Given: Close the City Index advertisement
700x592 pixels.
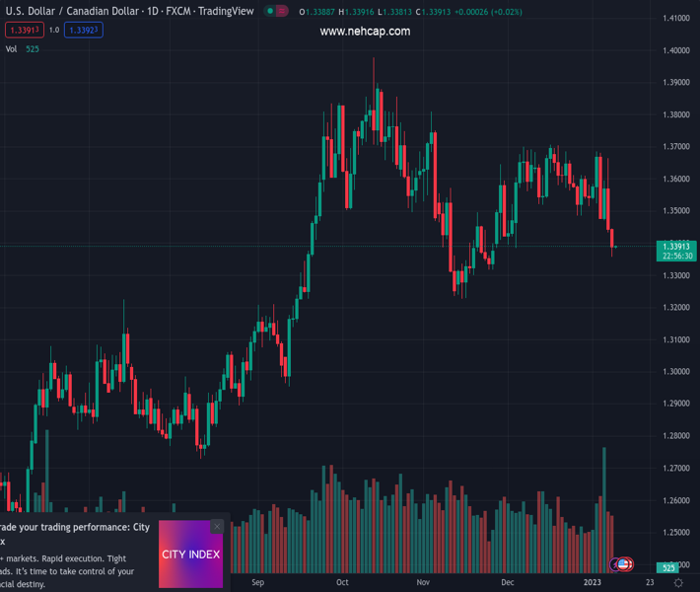Looking at the screenshot, I should coord(217,527).
